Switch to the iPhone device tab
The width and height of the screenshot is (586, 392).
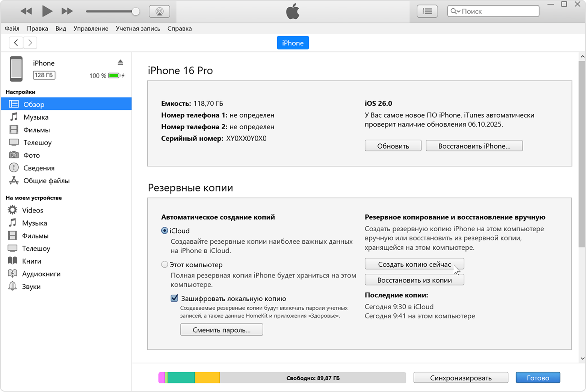tap(293, 42)
